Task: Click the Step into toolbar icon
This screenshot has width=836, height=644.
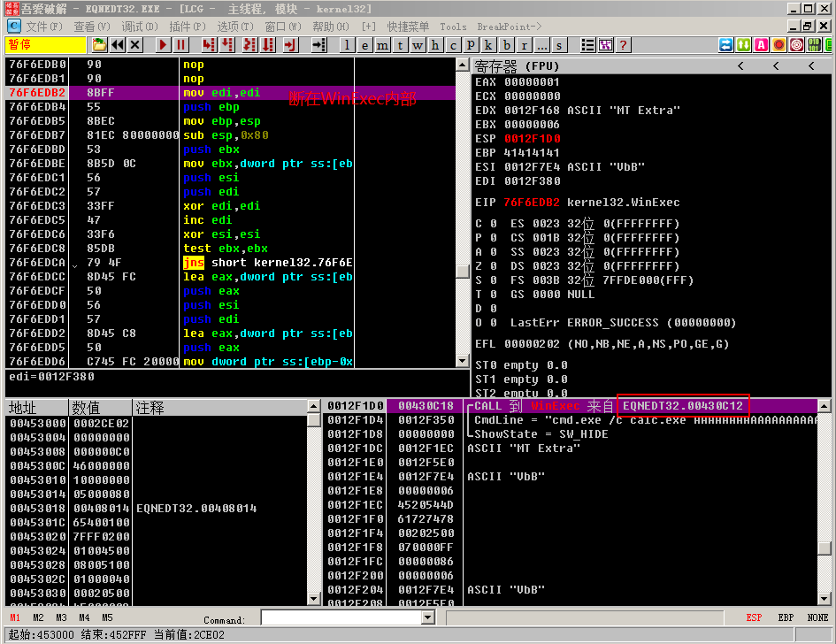Action: coord(209,45)
